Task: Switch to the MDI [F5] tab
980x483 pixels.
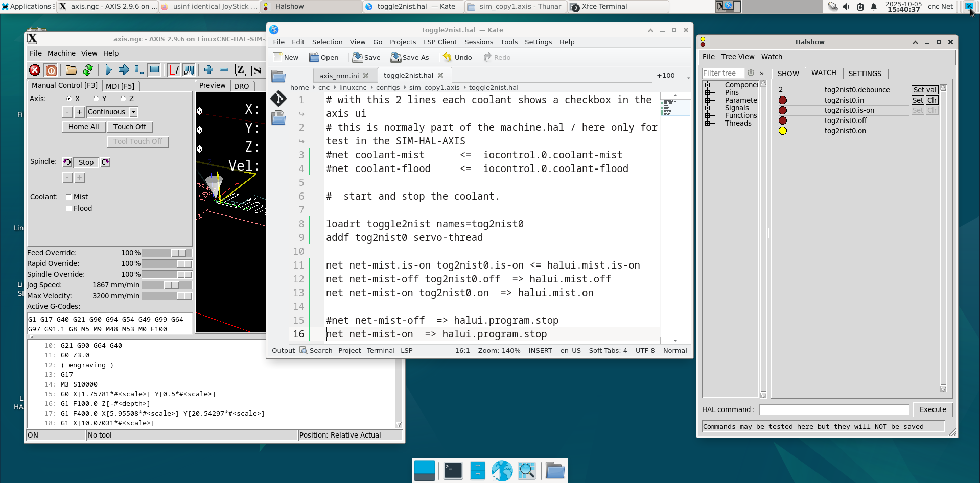Action: [120, 86]
